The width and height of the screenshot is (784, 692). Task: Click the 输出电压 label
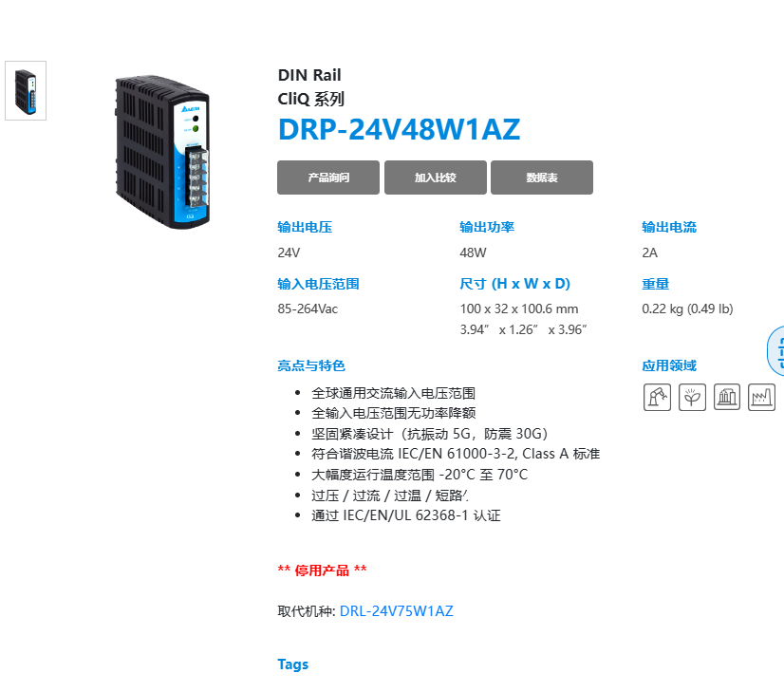[305, 227]
